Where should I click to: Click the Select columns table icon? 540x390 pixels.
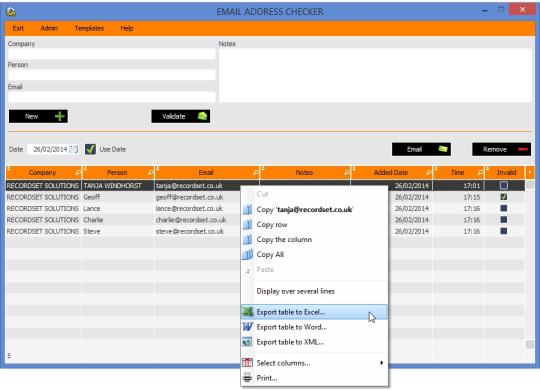(x=248, y=362)
